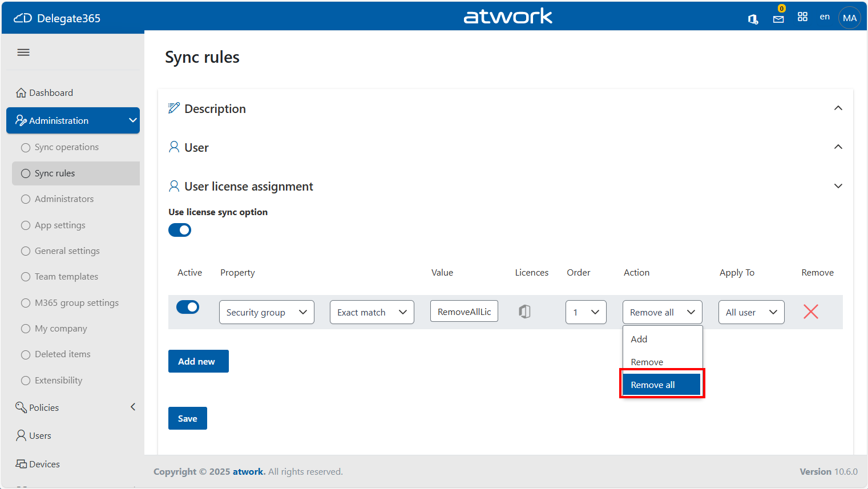Open the Security group property dropdown
The width and height of the screenshot is (868, 489).
coord(267,312)
